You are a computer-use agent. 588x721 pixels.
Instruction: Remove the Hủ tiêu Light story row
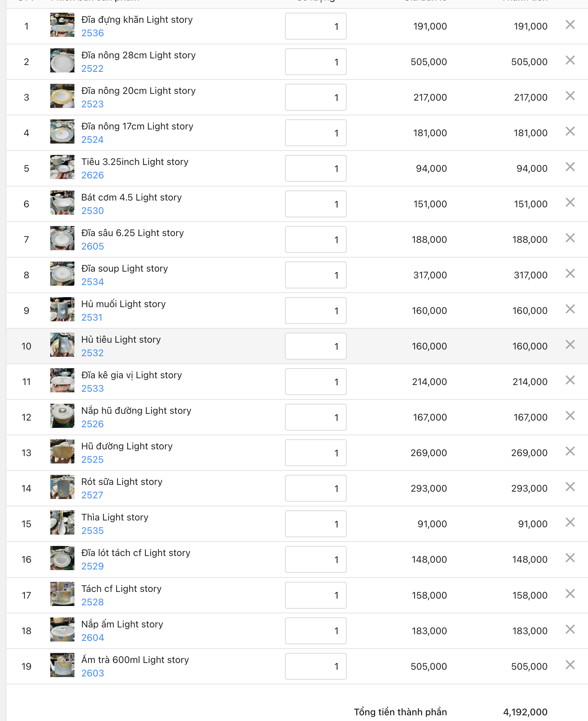[570, 345]
